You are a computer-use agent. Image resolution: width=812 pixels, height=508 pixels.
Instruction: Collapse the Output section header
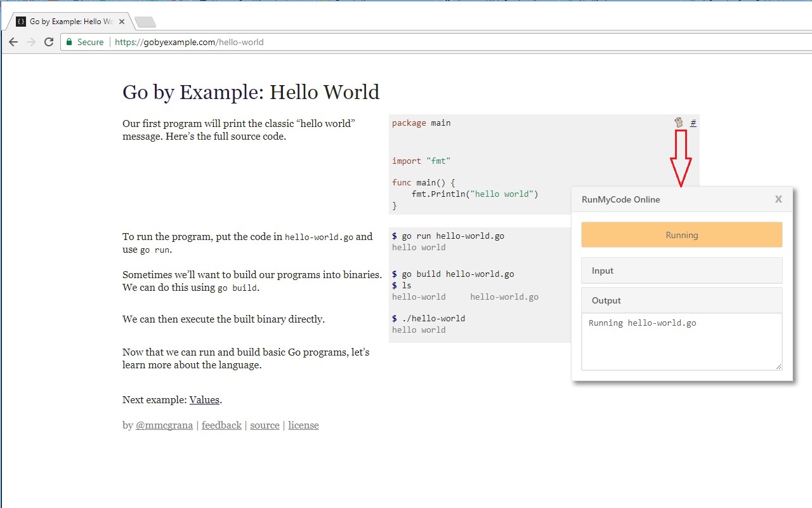(682, 300)
